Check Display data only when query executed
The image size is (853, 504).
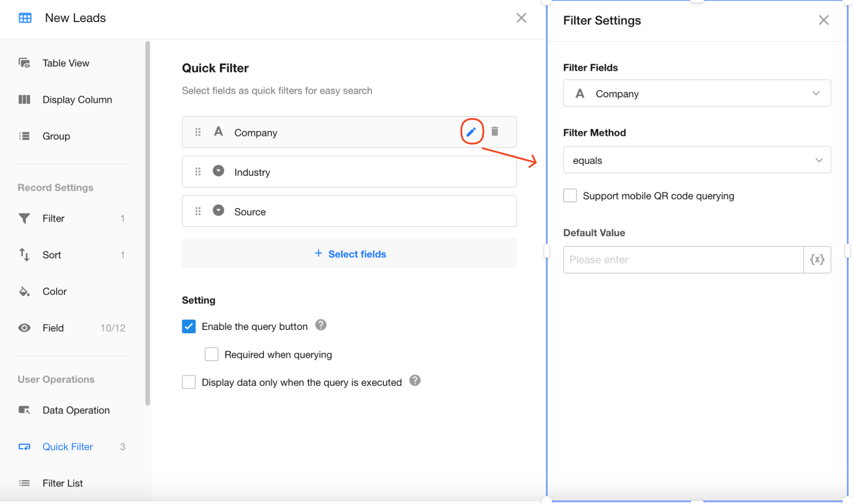(189, 382)
